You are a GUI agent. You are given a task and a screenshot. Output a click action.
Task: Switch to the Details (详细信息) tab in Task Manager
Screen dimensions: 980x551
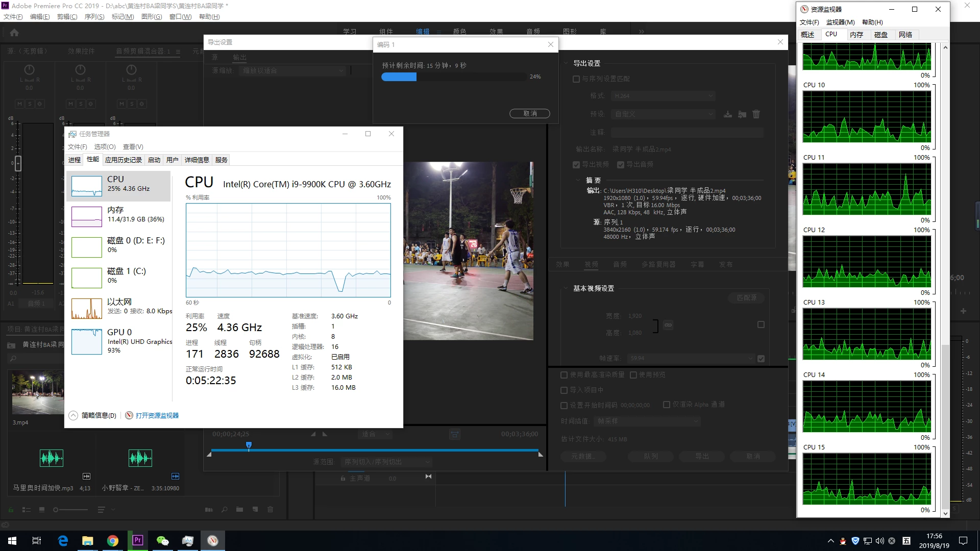pyautogui.click(x=197, y=160)
